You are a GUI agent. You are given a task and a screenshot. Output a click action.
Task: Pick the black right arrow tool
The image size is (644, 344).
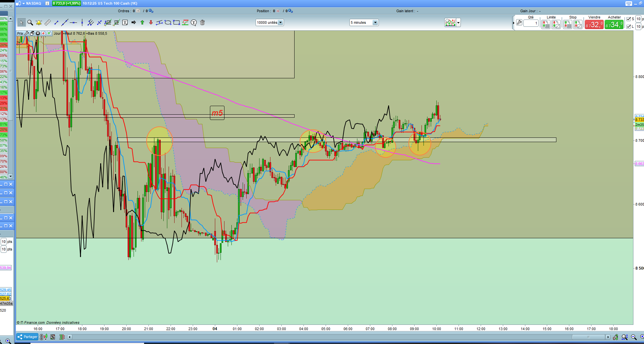point(134,22)
